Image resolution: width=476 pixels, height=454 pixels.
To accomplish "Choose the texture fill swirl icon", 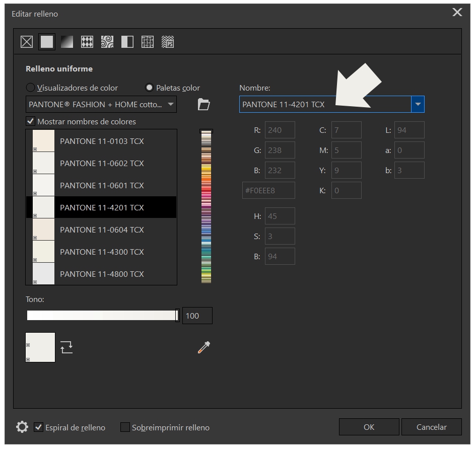I will tap(107, 42).
